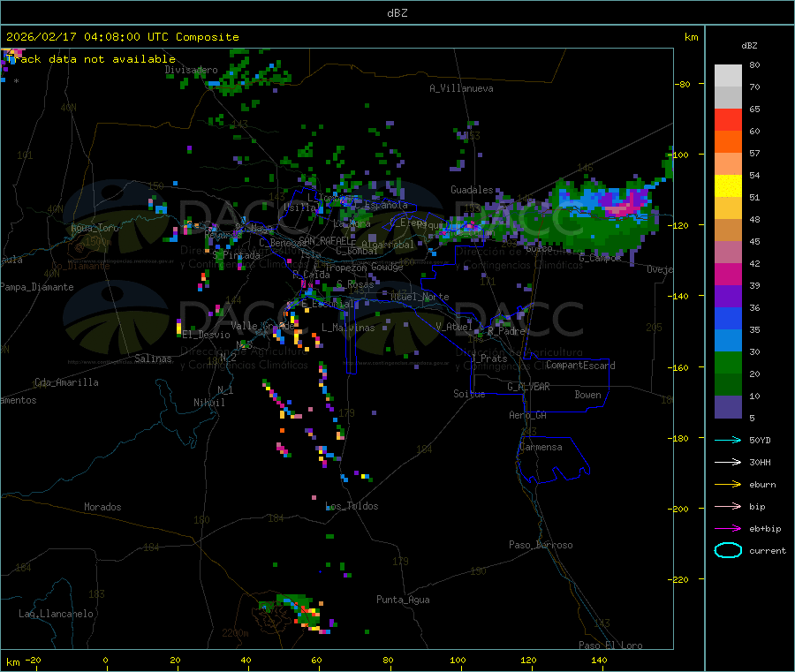Screen dimensions: 795x672
Task: Click the L_Malvinas map label
Action: pyautogui.click(x=348, y=328)
